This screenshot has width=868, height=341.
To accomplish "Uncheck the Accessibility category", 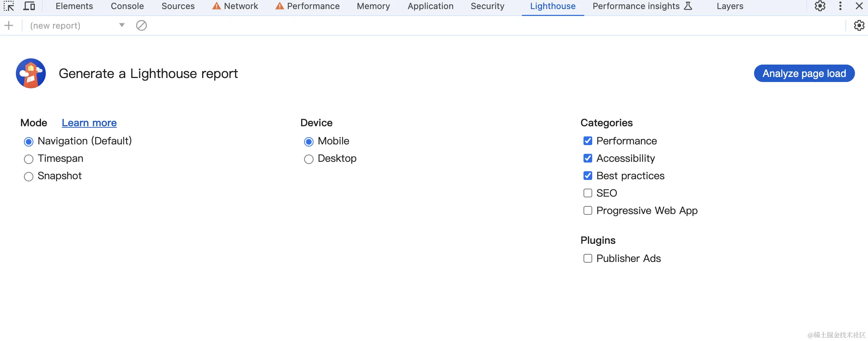I will pyautogui.click(x=588, y=158).
